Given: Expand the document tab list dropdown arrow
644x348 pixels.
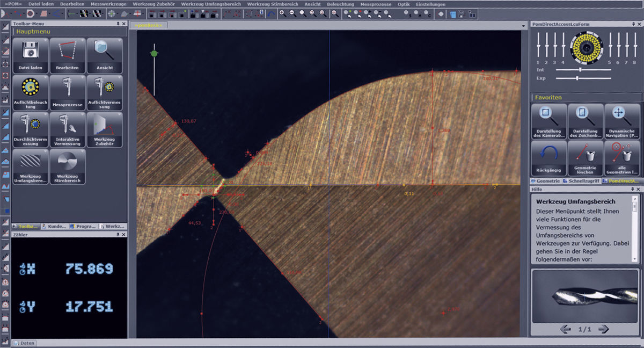Looking at the screenshot, I should pos(523,25).
